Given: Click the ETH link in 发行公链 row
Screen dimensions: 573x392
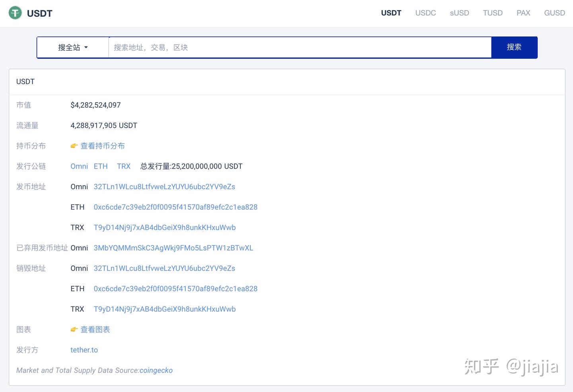Looking at the screenshot, I should pos(101,166).
